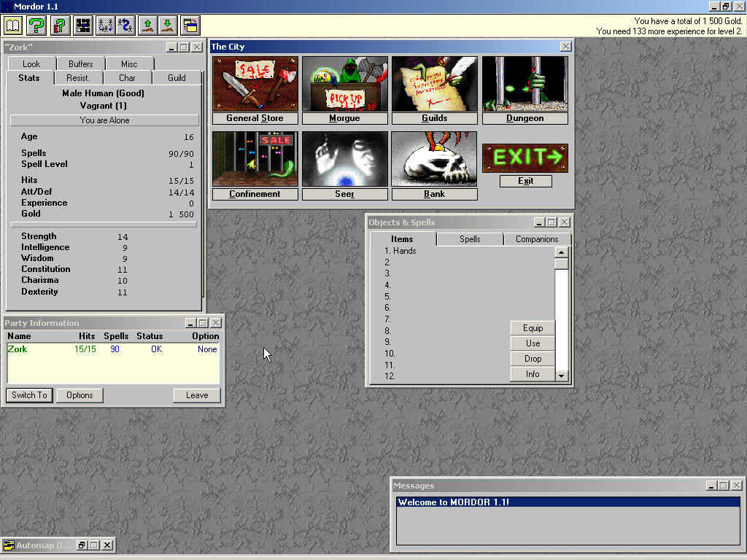Click the Seer button

344,194
